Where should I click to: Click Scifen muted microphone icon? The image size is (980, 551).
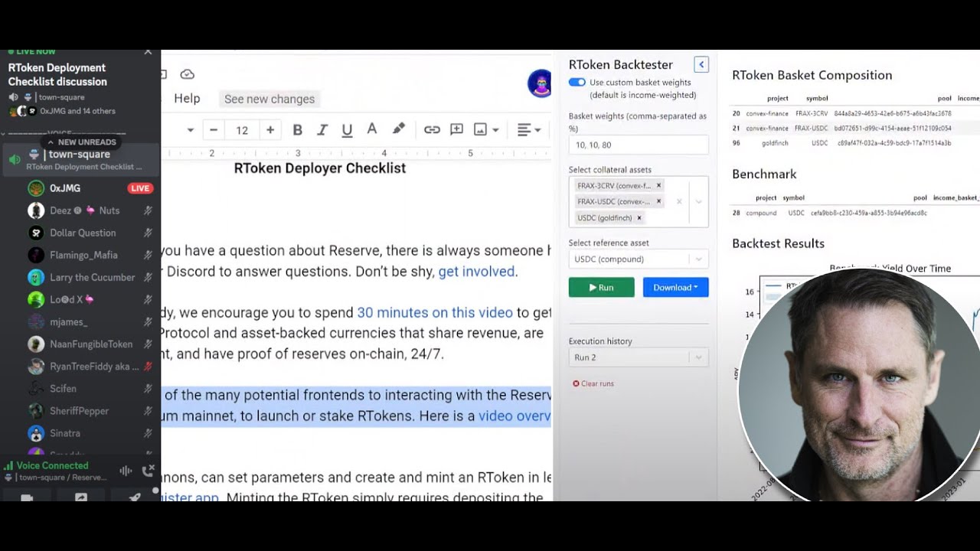coord(148,389)
